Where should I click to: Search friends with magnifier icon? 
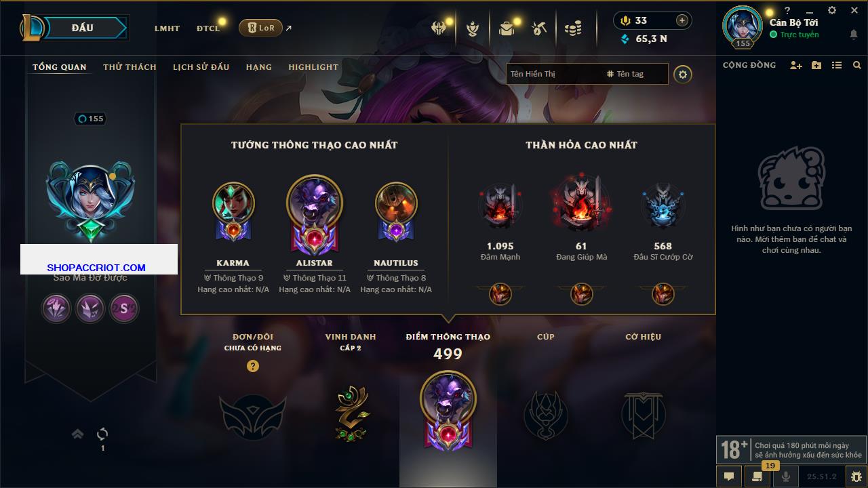coord(857,65)
